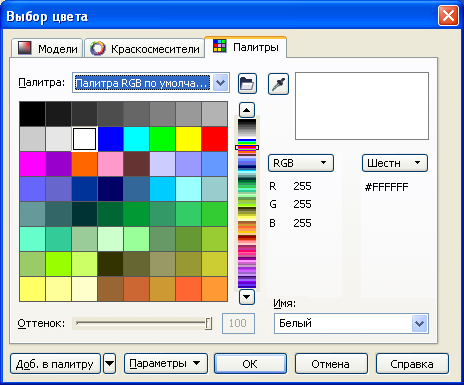Pick the dark brown-maroon swatch
This screenshot has height=385, width=464.
tap(137, 164)
